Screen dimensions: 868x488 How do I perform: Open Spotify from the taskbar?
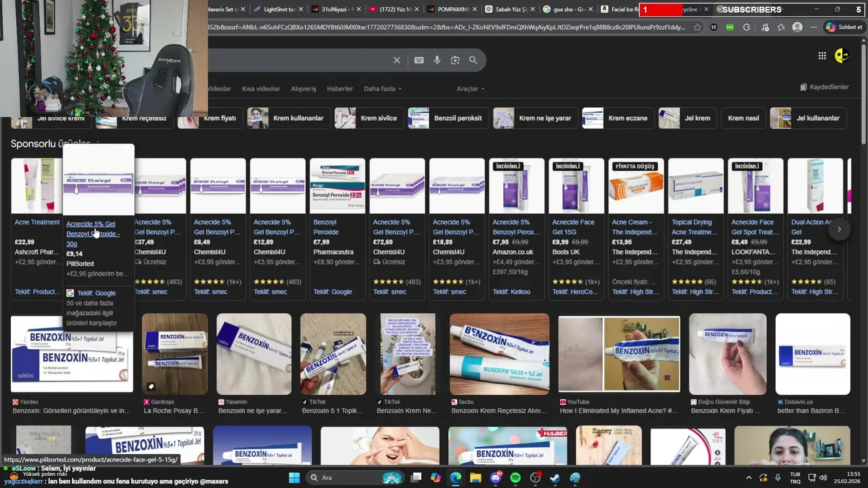coord(515,478)
